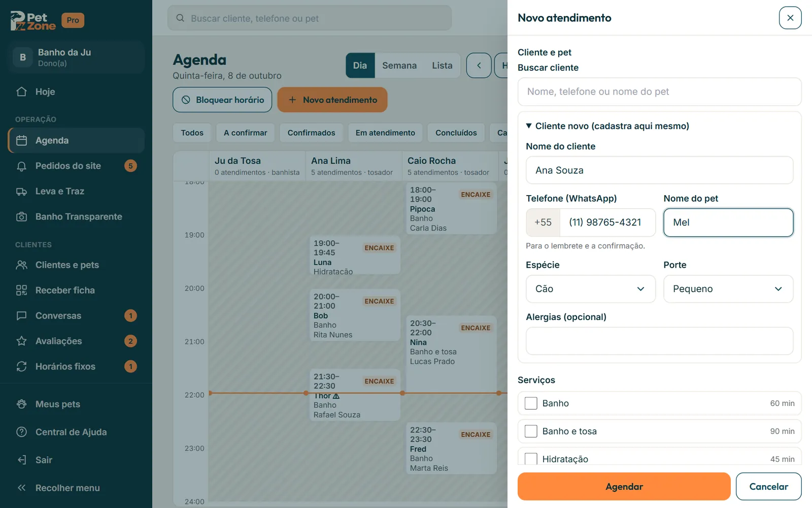Image resolution: width=812 pixels, height=508 pixels.
Task: Close the Novo atendimento panel
Action: [790, 18]
